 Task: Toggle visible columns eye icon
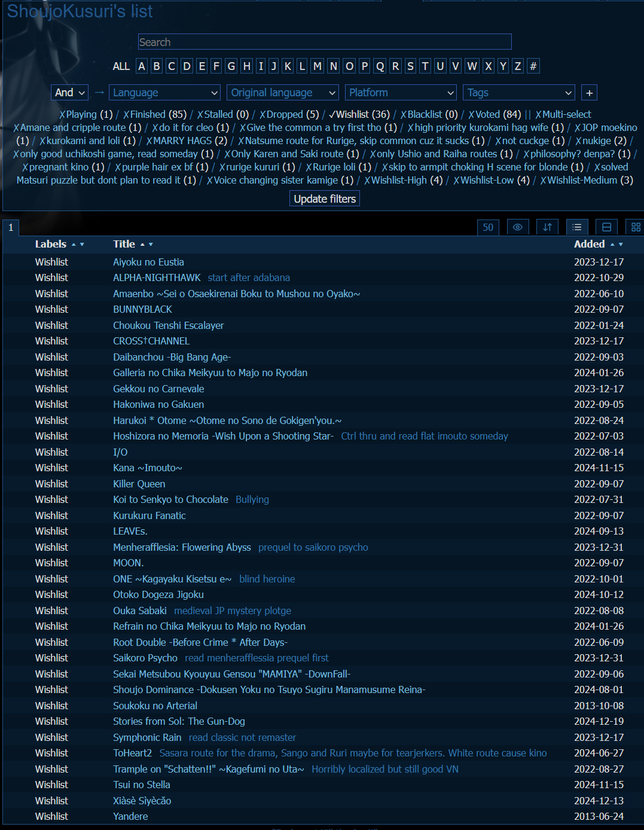click(x=518, y=227)
